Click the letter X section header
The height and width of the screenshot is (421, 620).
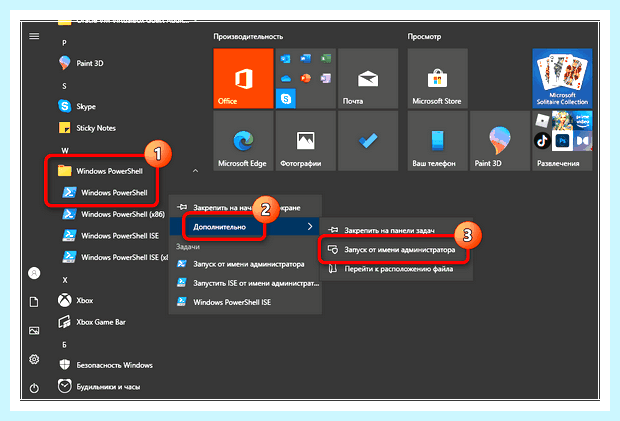[x=65, y=280]
